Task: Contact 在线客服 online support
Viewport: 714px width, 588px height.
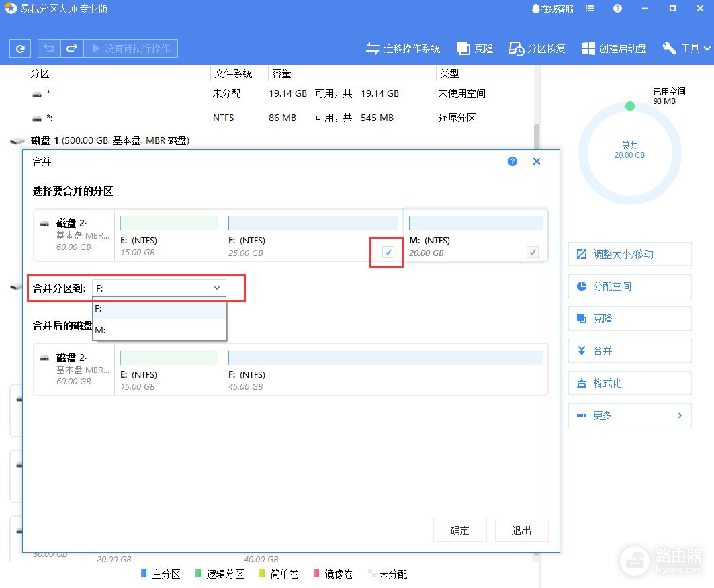Action: tap(552, 9)
